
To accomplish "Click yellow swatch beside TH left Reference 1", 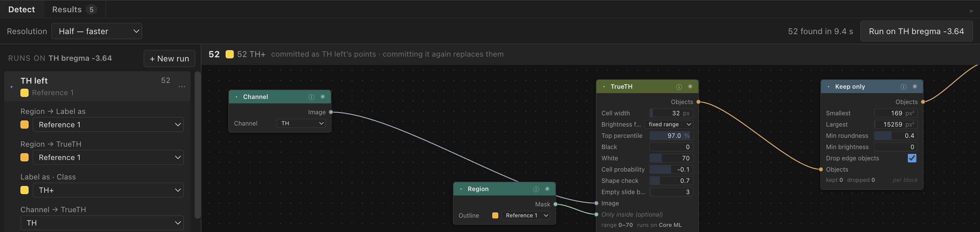I will click(24, 93).
